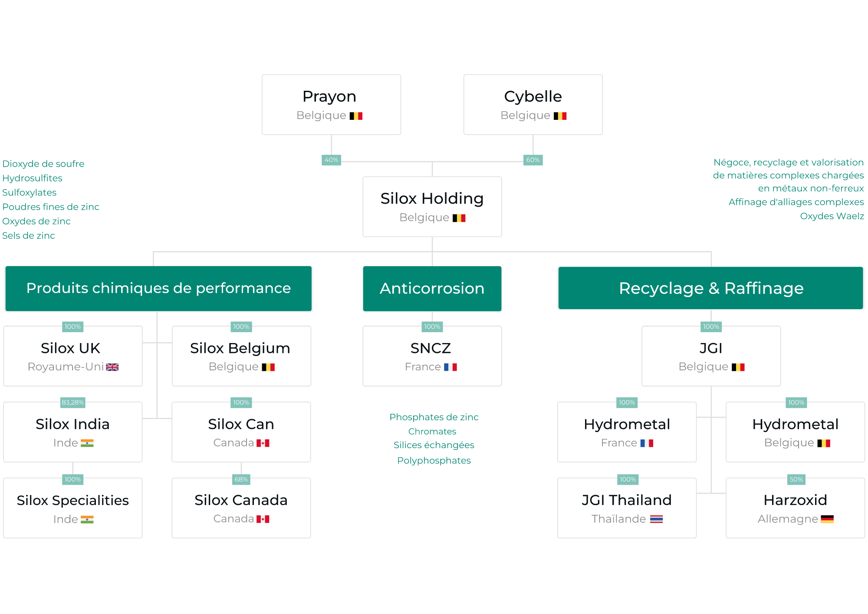This screenshot has width=868, height=614.
Task: Click the French flag in Hydrometal France box
Action: click(x=647, y=443)
